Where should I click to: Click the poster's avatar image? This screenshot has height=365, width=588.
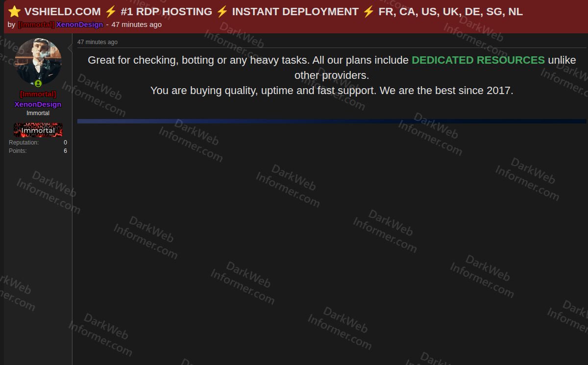pos(38,61)
